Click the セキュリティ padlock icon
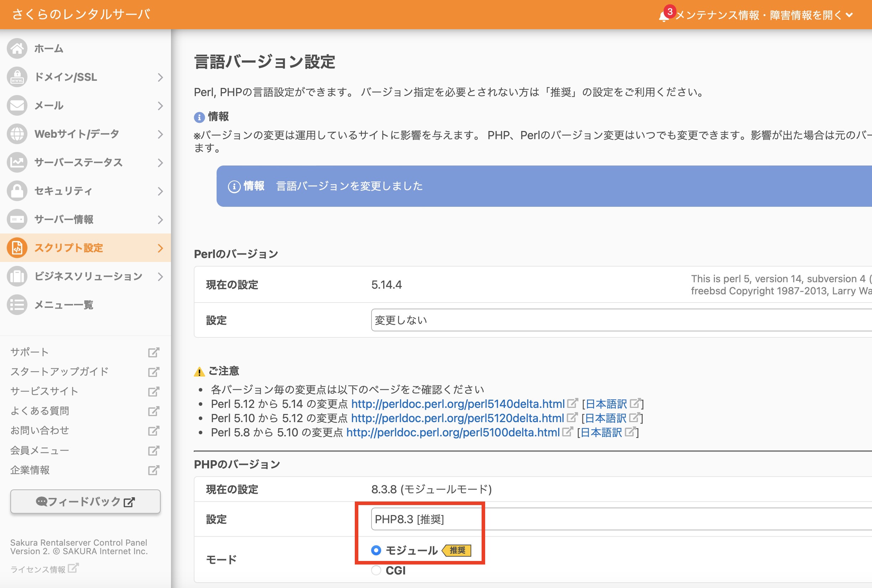This screenshot has width=872, height=588. (x=17, y=191)
